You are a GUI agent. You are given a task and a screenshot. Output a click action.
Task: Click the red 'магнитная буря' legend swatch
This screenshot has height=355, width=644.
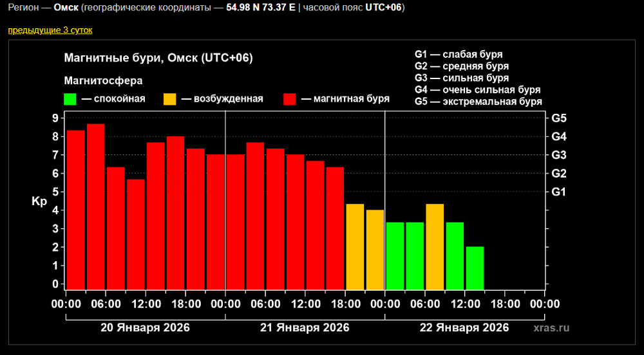pyautogui.click(x=289, y=99)
